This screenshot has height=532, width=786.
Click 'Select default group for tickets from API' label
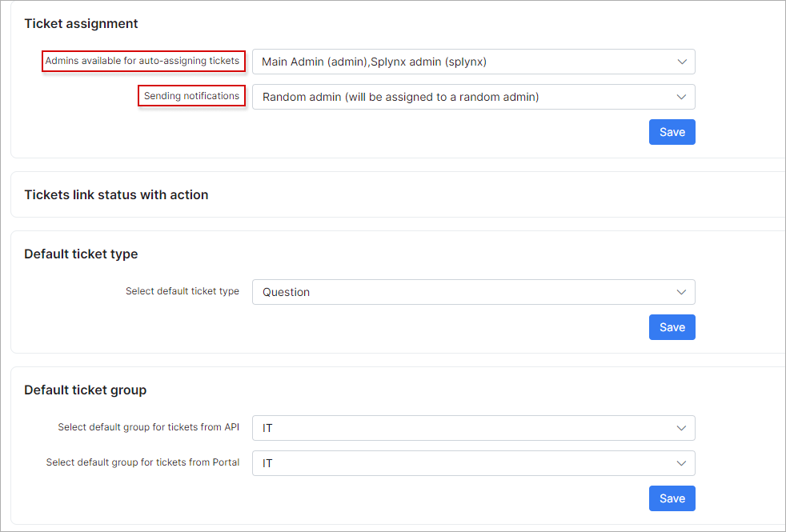click(x=148, y=427)
